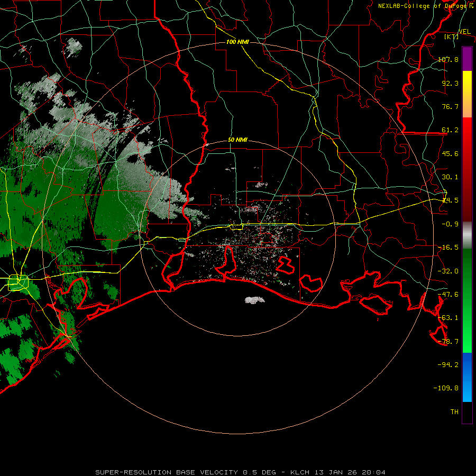The image size is (476, 476).
Task: Click the 76.7 velocity scale value
Action: click(450, 106)
